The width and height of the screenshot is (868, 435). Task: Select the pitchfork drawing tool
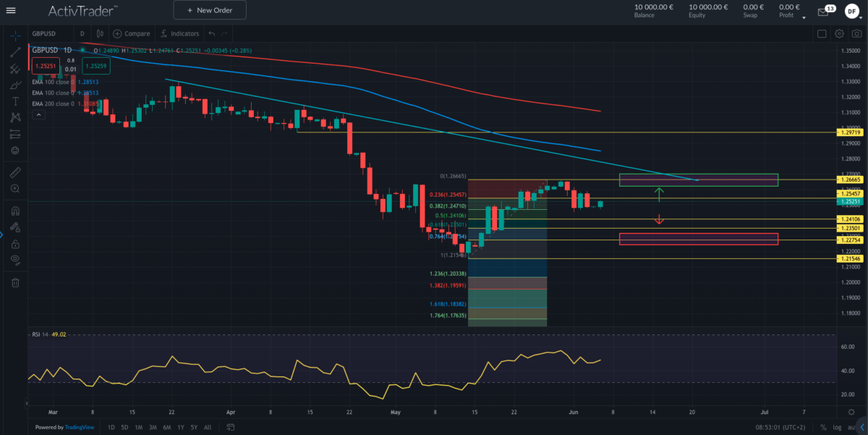click(x=14, y=69)
